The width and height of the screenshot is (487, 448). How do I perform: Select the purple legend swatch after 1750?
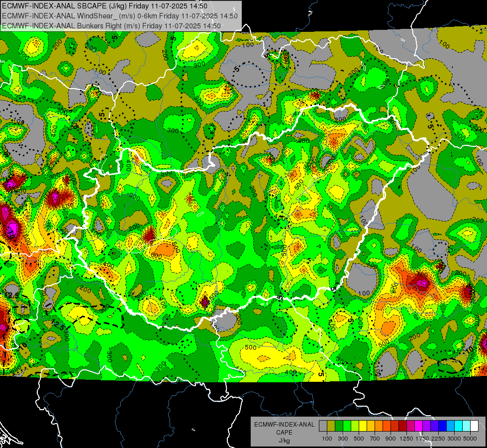(427, 426)
